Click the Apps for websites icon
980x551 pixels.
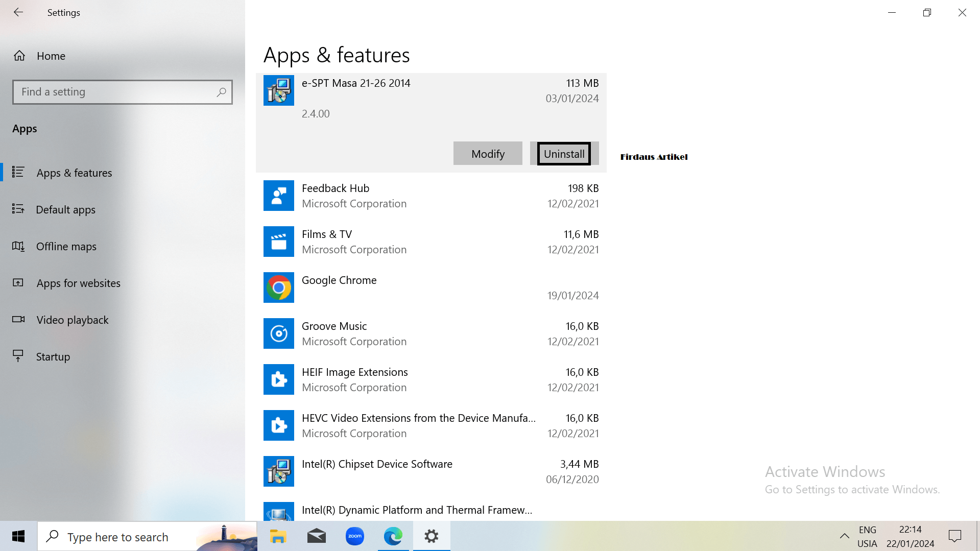point(18,282)
